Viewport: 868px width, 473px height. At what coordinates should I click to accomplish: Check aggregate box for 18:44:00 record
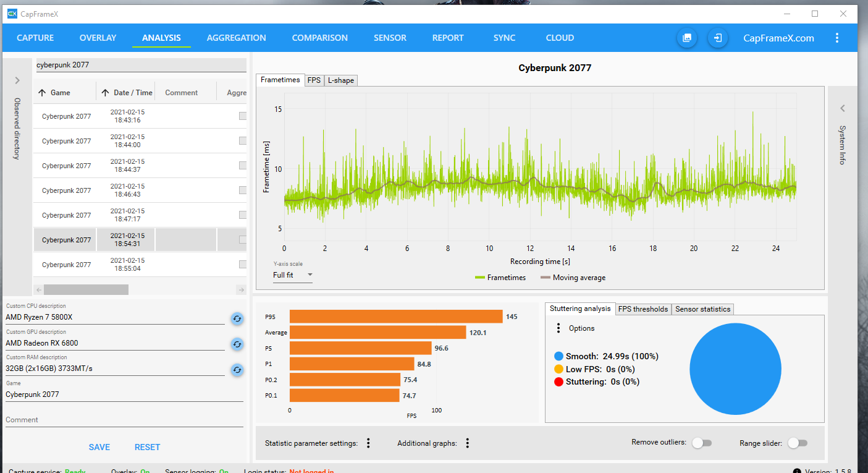point(243,141)
